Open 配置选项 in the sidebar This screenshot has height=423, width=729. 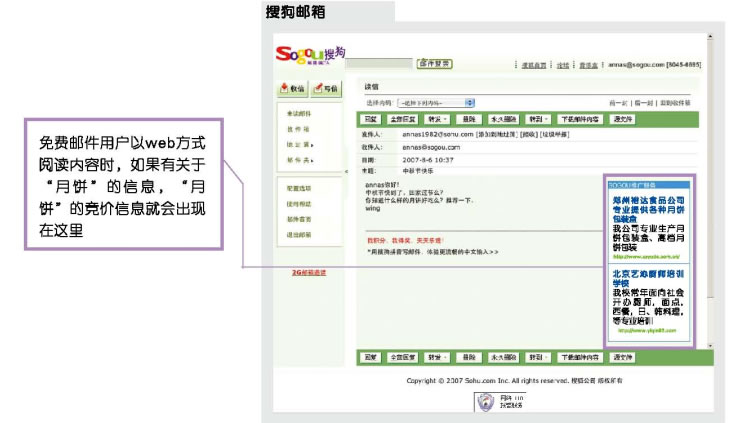click(x=299, y=188)
